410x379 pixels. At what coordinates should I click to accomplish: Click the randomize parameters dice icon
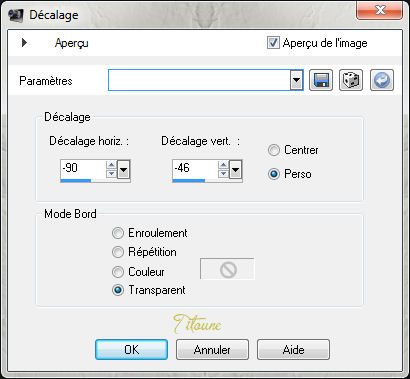351,80
